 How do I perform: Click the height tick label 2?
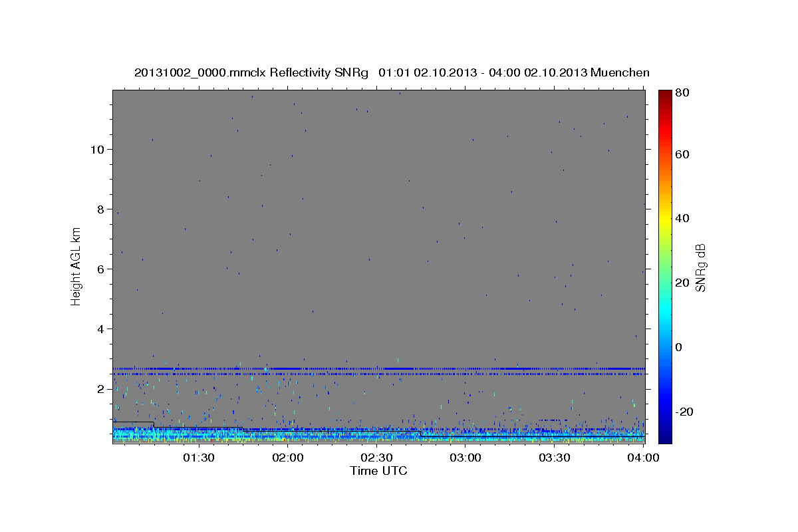(x=101, y=389)
